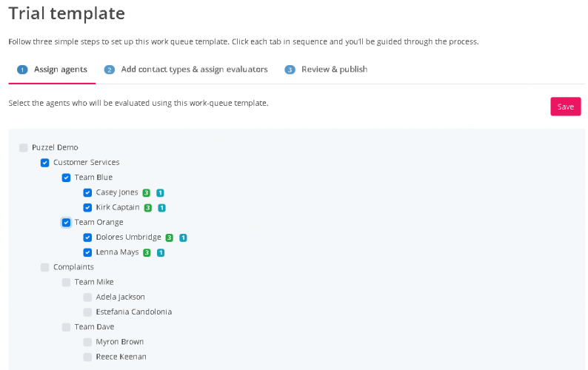This screenshot has width=588, height=370.
Task: Select the Puzzel Demo root checkbox
Action: [24, 147]
